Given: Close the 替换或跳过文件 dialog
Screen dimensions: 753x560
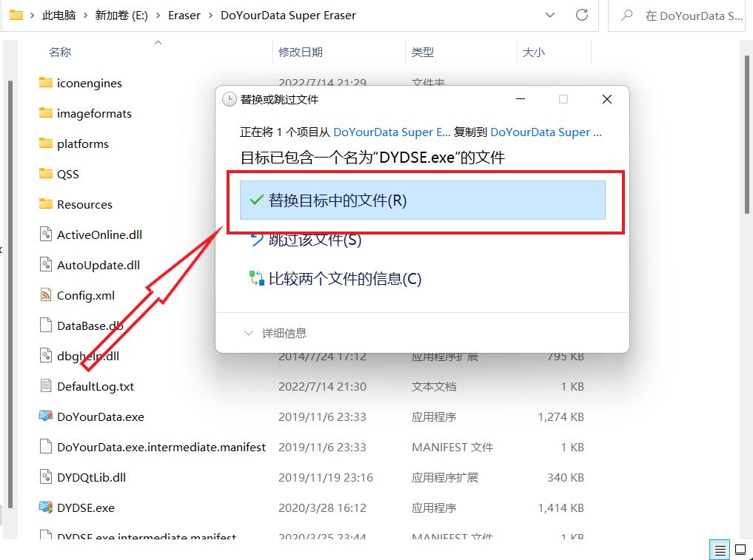Looking at the screenshot, I should coord(607,99).
